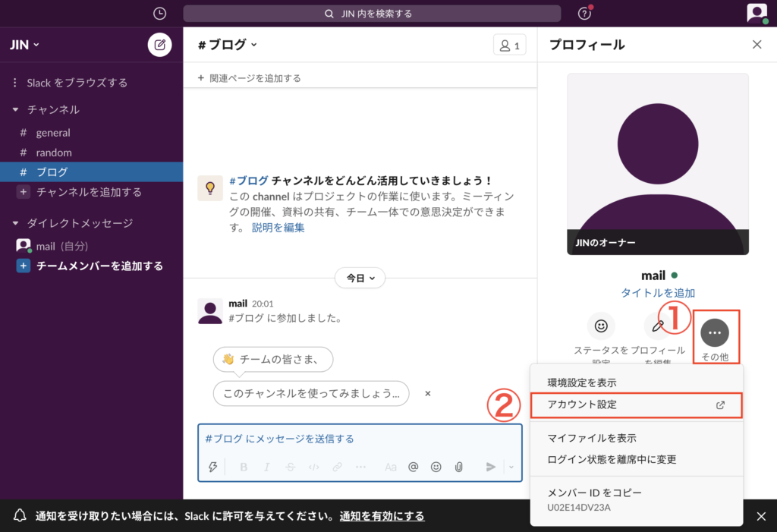The height and width of the screenshot is (532, 777).
Task: Open the member list showing 1 member
Action: pos(509,45)
